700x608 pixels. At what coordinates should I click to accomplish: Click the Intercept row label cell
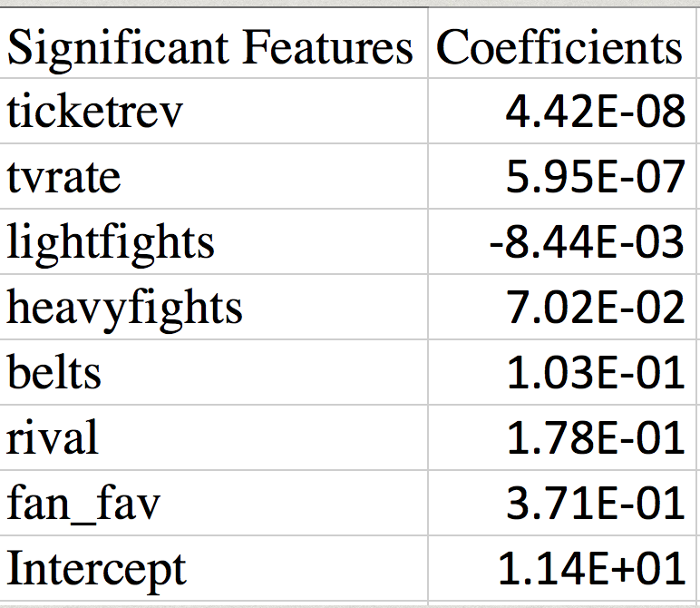tap(96, 569)
